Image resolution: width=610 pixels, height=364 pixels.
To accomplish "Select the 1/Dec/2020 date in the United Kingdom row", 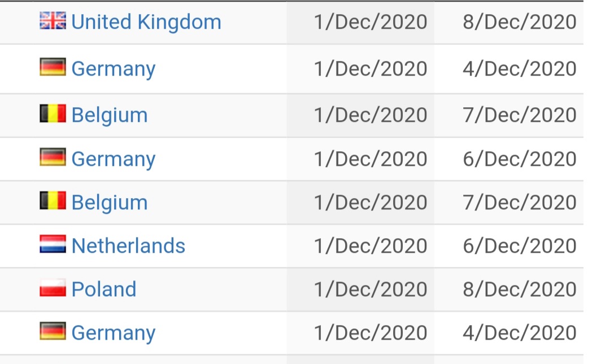I will [x=371, y=22].
